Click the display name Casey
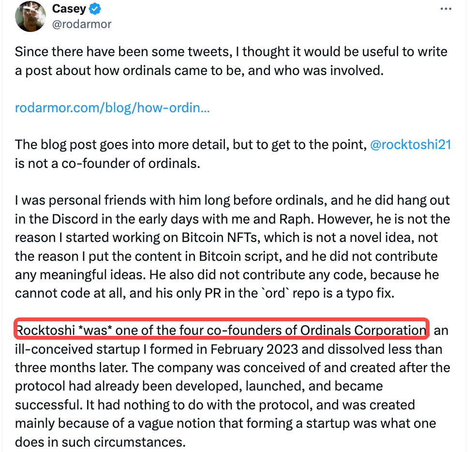This screenshot has width=476, height=452. (69, 9)
